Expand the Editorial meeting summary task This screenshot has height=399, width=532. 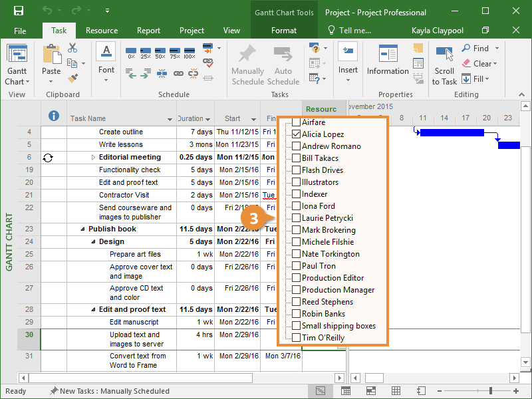(x=93, y=158)
